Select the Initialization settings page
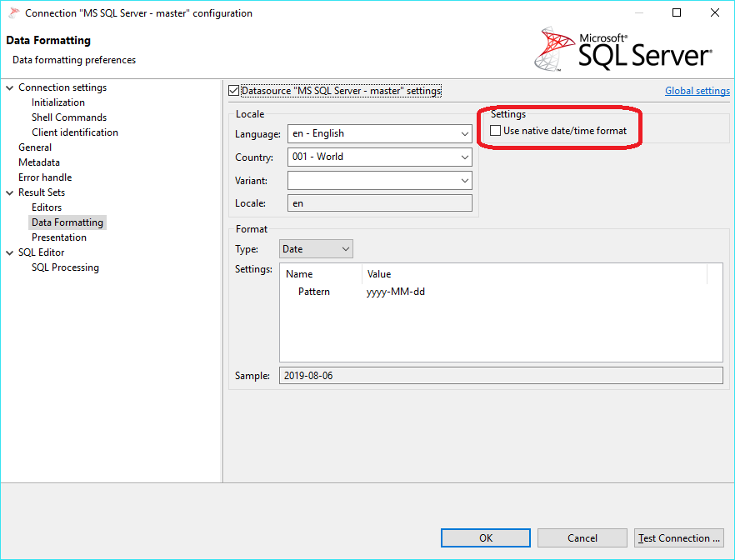The image size is (735, 560). (57, 102)
